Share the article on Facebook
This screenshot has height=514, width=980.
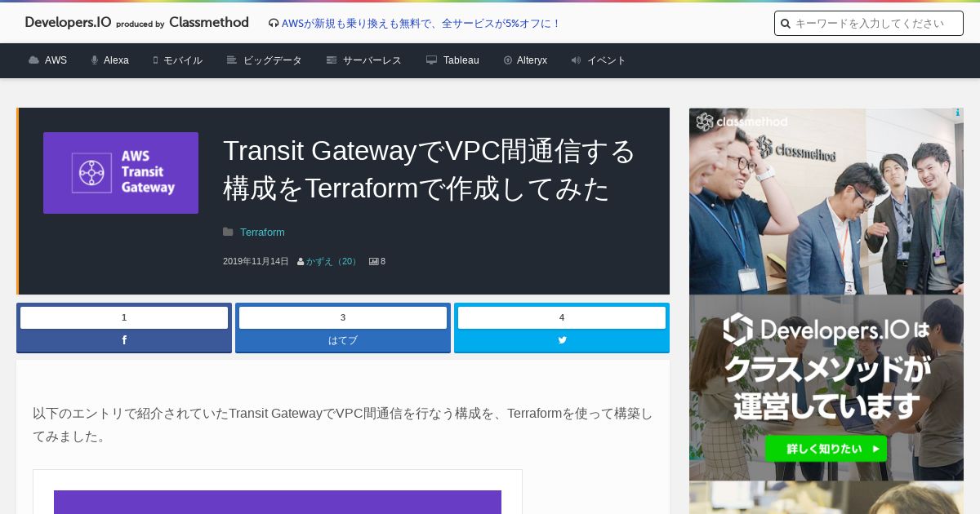tap(124, 340)
